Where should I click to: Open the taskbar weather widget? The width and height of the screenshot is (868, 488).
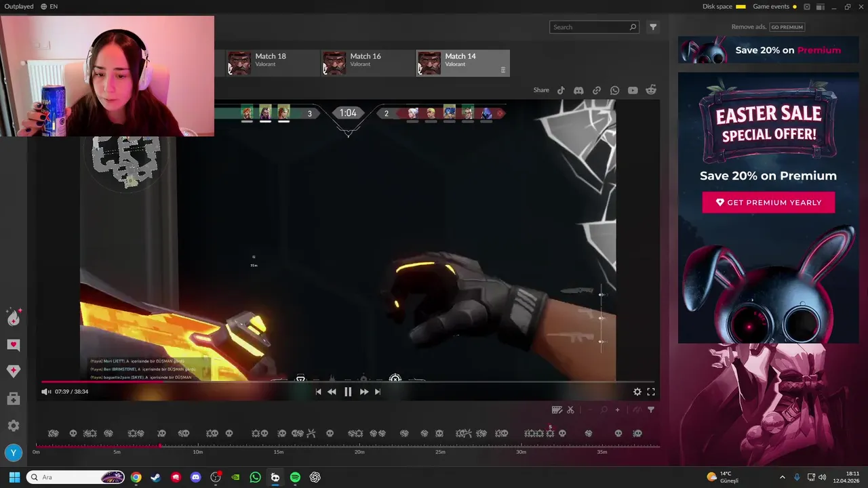click(x=723, y=477)
